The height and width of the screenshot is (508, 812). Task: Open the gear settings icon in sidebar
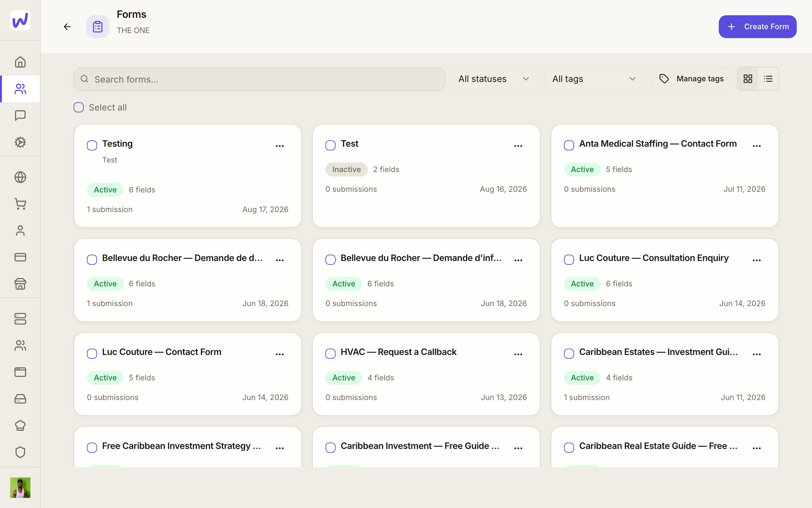coord(20,142)
